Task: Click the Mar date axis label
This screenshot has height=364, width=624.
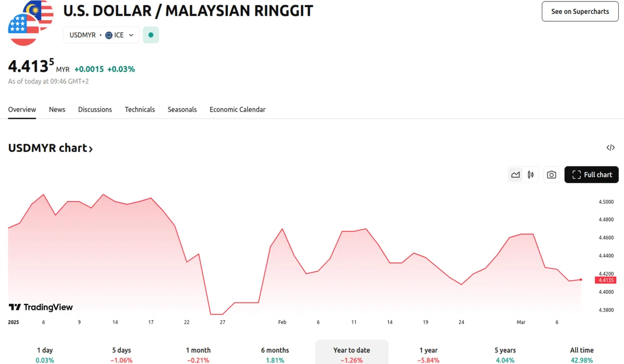Action: tap(521, 322)
